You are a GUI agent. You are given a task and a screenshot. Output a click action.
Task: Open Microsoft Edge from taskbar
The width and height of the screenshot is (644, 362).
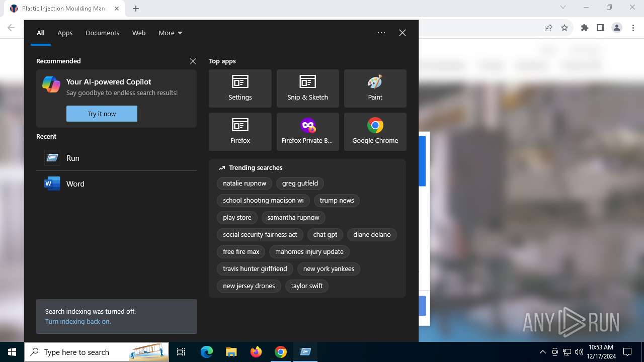[207, 352]
